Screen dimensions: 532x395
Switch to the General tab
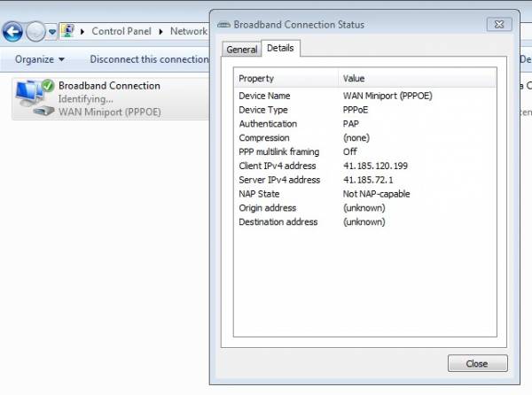coord(242,50)
